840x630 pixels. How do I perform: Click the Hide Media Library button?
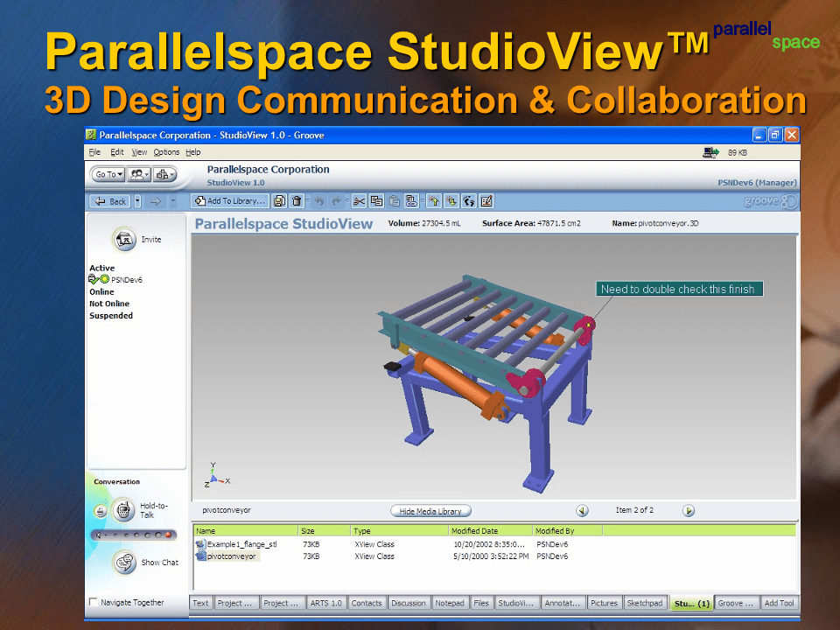tap(430, 511)
